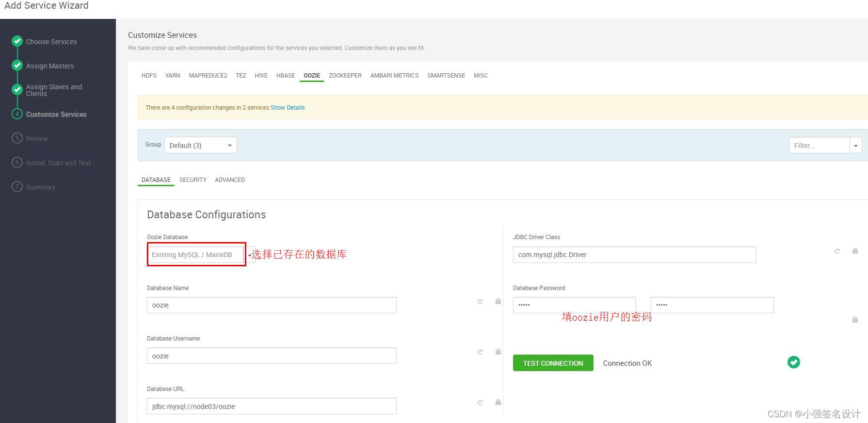Go to Choose Services wizard step
This screenshot has width=868, height=423.
[51, 42]
